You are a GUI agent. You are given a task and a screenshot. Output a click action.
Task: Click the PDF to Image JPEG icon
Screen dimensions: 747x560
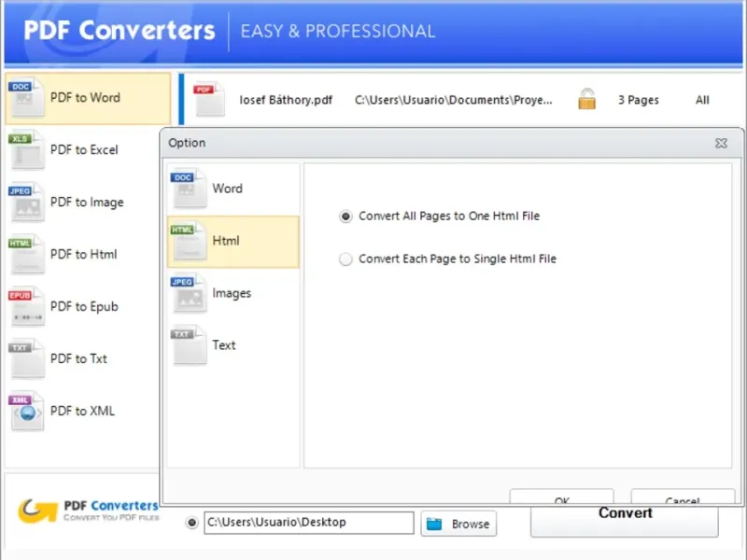pos(26,203)
